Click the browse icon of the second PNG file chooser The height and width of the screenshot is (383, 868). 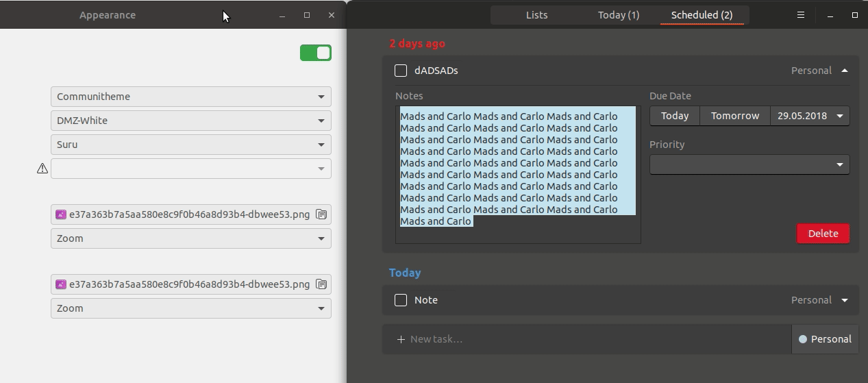coord(321,284)
